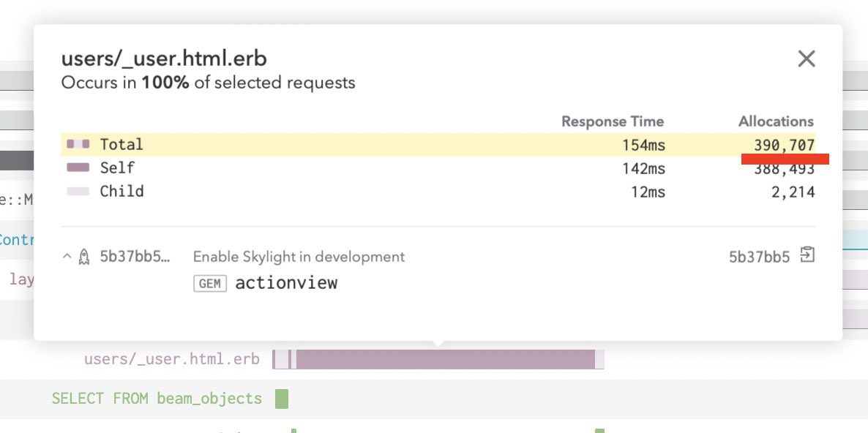This screenshot has height=433, width=868.
Task: Click the 2,214 child allocations value
Action: (793, 192)
